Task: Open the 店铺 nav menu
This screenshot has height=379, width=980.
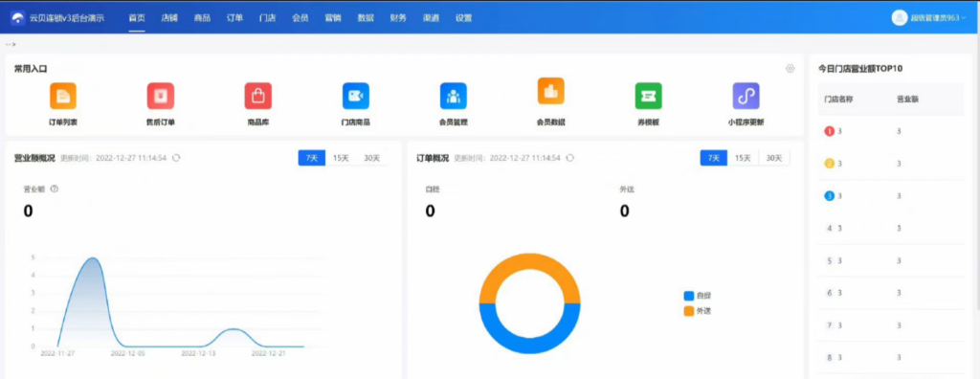Action: 169,18
